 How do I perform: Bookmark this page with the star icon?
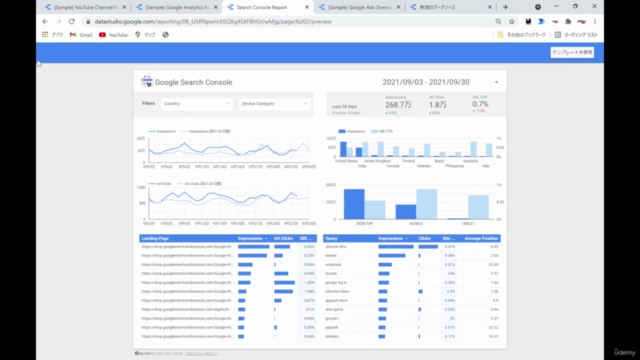pos(511,22)
